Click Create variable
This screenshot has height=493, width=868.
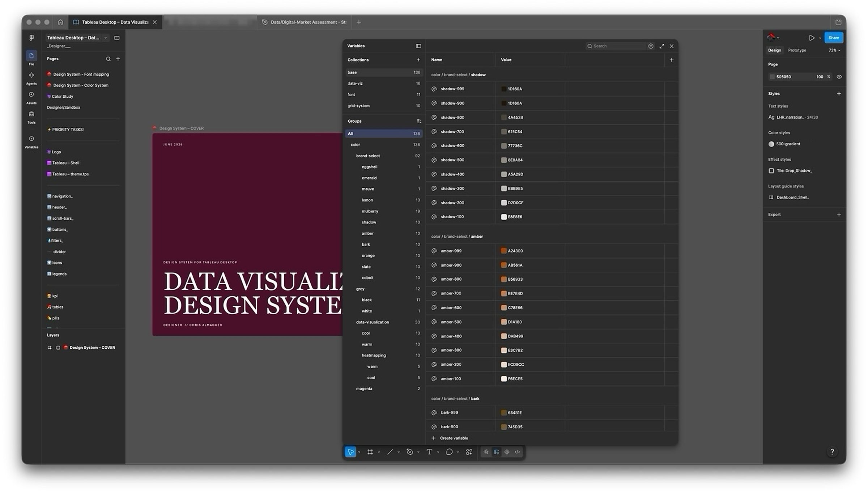coord(450,438)
